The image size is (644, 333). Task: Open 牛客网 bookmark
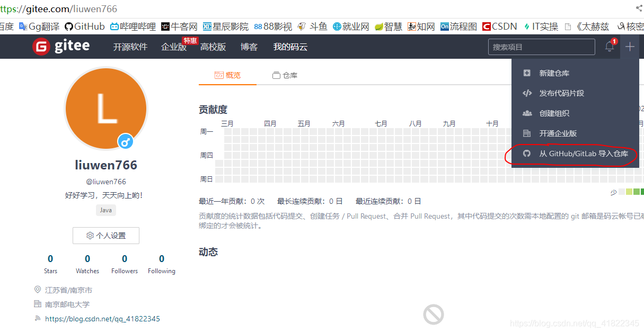(x=179, y=26)
